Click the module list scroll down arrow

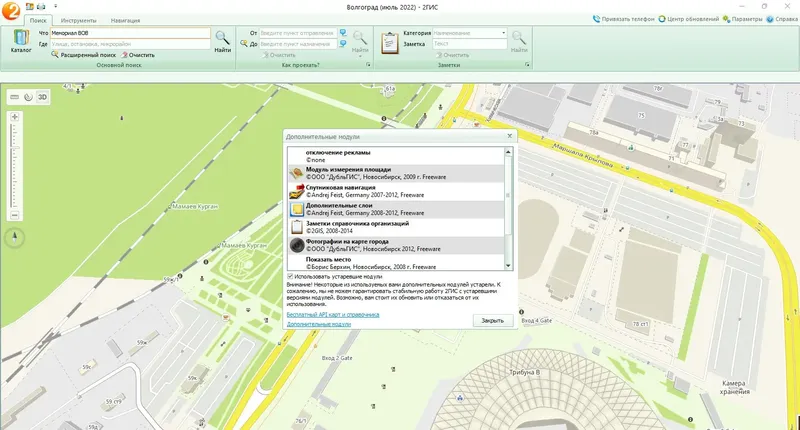[508, 266]
